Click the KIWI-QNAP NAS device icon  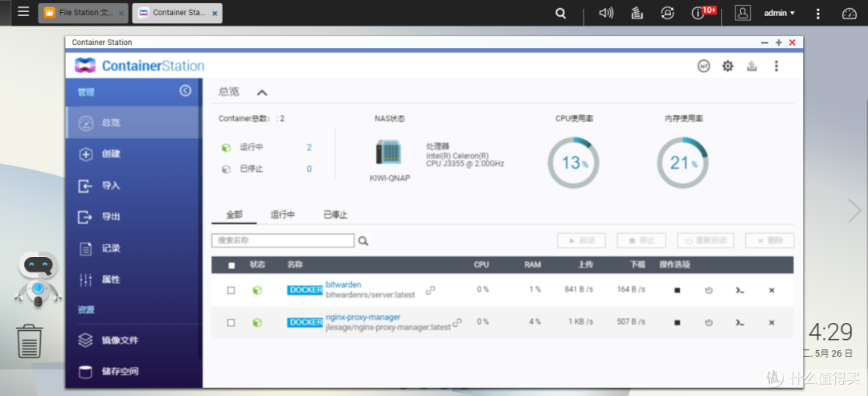[x=390, y=151]
